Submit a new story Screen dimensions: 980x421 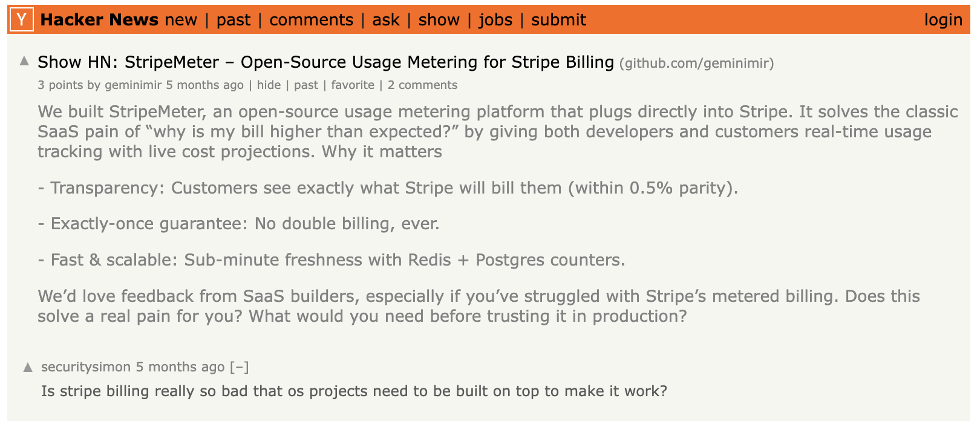point(558,19)
